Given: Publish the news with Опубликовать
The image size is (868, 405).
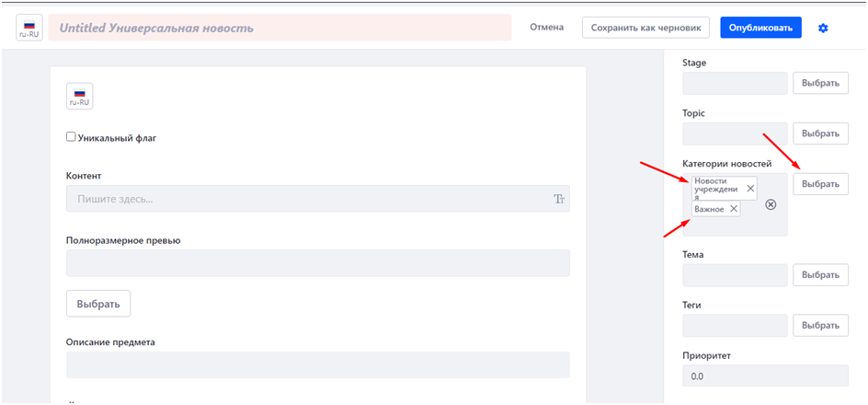Looking at the screenshot, I should [759, 28].
